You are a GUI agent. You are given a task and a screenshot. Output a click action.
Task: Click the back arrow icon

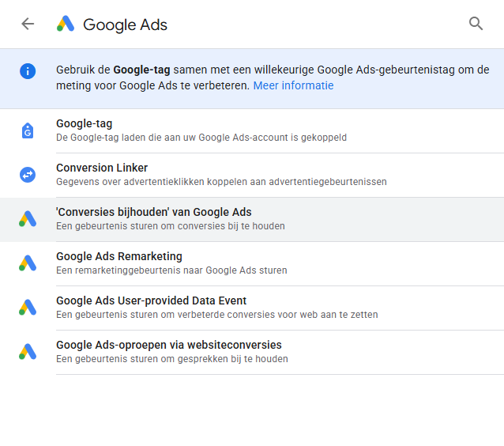[x=28, y=24]
